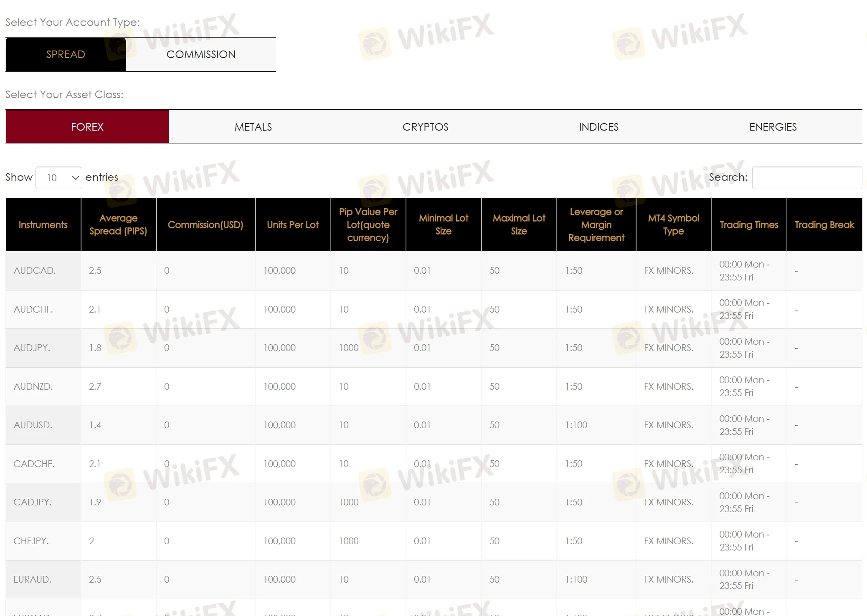Switch to the CRYPTOS asset class
867x616 pixels.
(425, 127)
